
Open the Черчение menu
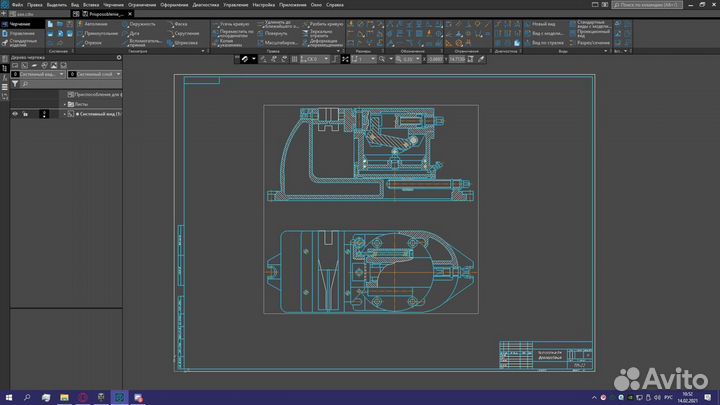pyautogui.click(x=113, y=5)
